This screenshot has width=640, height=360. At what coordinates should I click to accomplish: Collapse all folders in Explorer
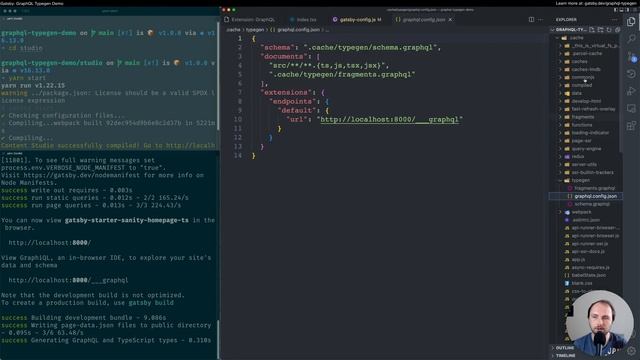point(618,30)
